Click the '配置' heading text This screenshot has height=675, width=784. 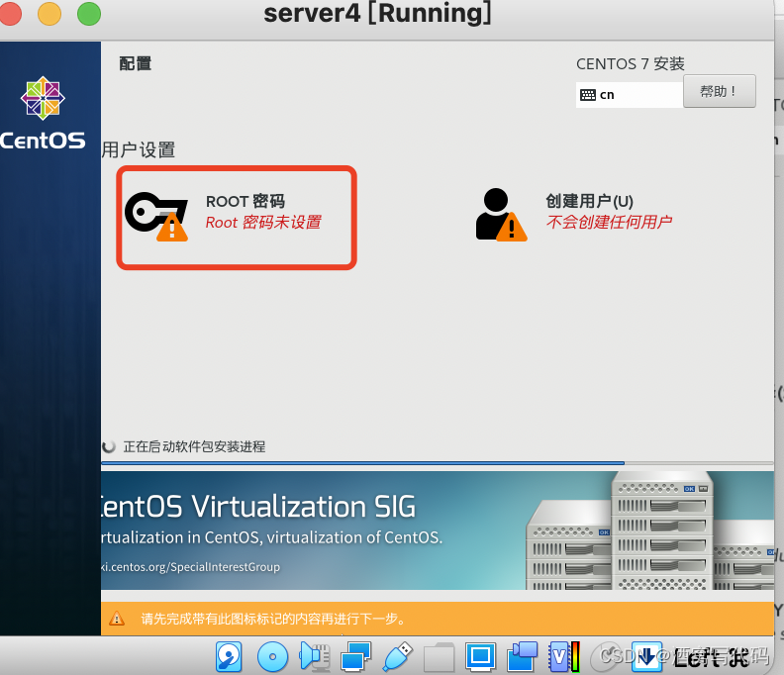click(135, 64)
